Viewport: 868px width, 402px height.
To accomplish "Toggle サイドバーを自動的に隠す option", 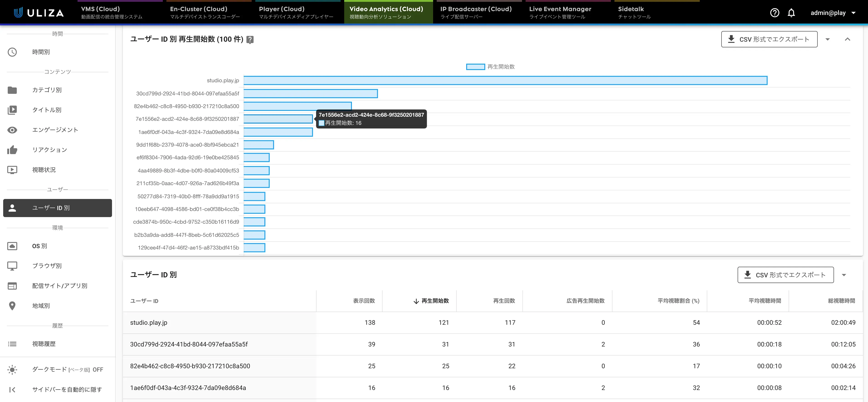I will pos(57,390).
